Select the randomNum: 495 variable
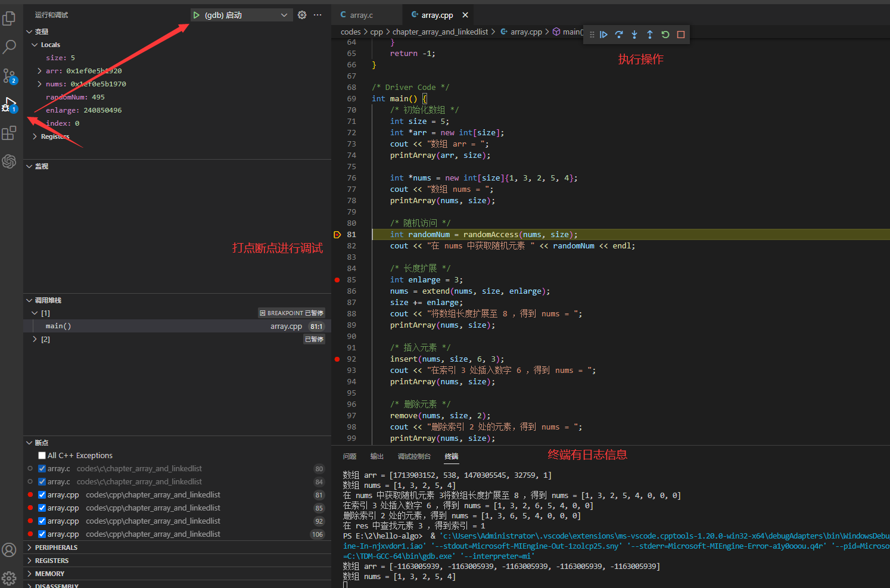890x588 pixels. tap(177, 97)
